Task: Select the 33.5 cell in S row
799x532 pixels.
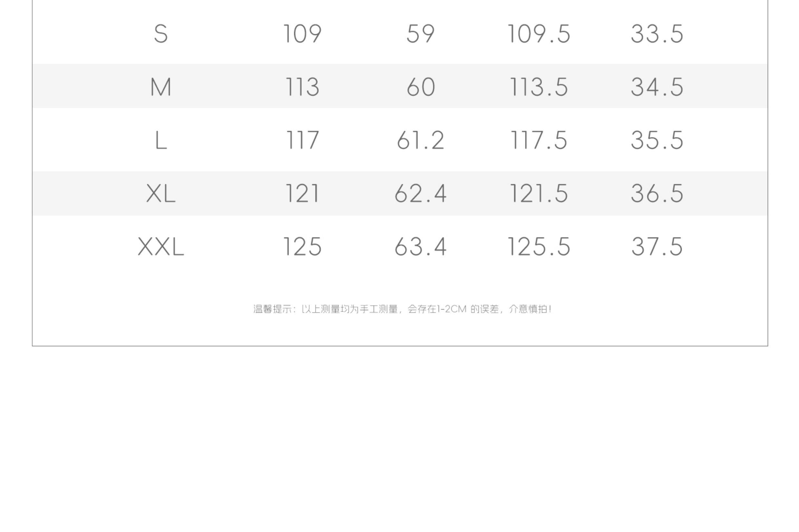Action: coord(657,34)
